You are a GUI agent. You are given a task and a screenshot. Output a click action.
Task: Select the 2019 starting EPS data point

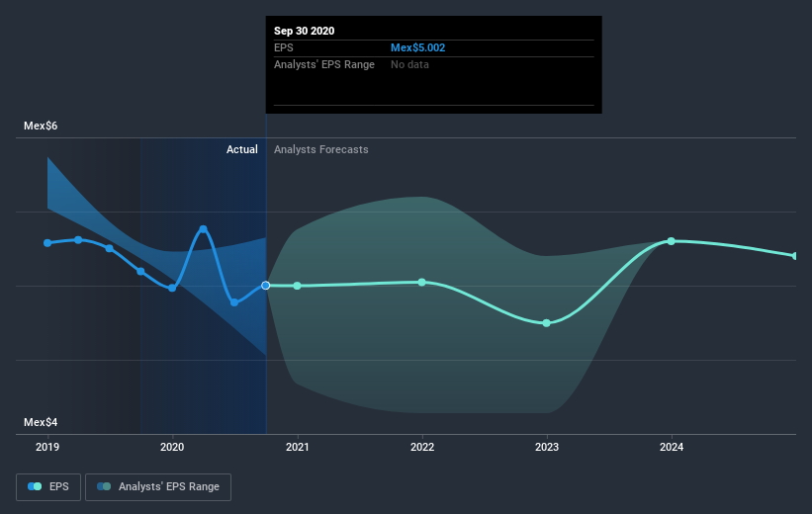(47, 243)
